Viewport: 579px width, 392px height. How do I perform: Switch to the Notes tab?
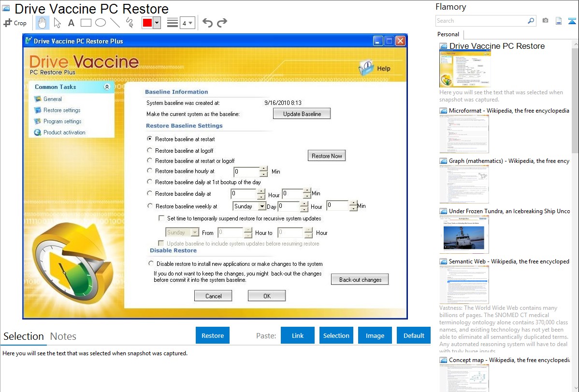pyautogui.click(x=63, y=336)
